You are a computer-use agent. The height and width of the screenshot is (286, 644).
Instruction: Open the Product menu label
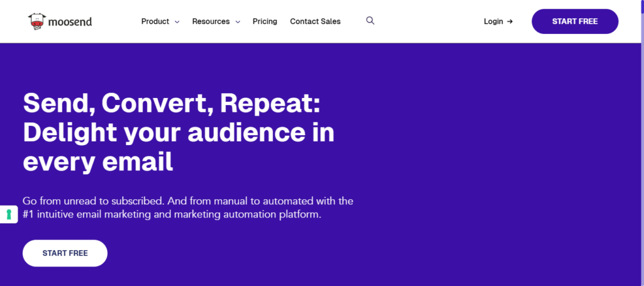click(x=155, y=21)
